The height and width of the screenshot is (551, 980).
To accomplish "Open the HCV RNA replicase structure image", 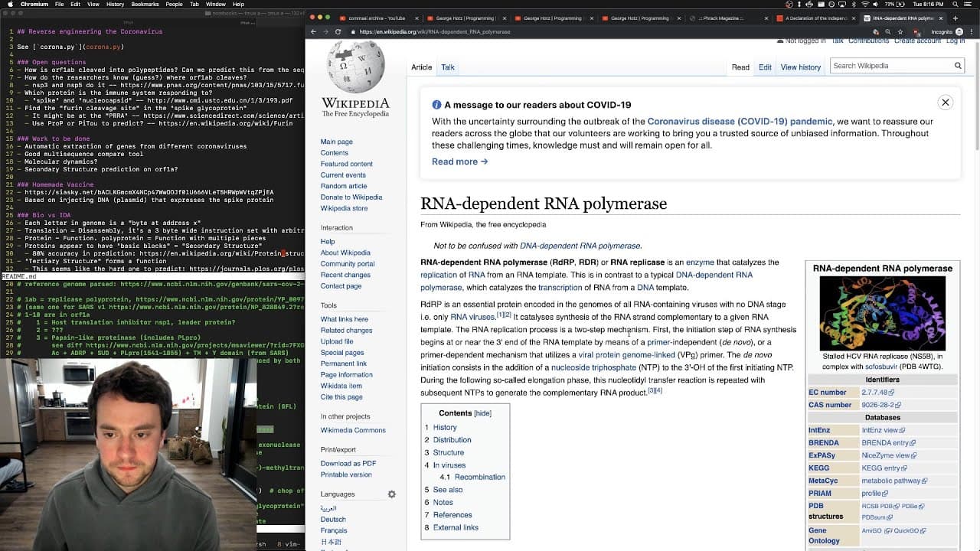I will (882, 314).
